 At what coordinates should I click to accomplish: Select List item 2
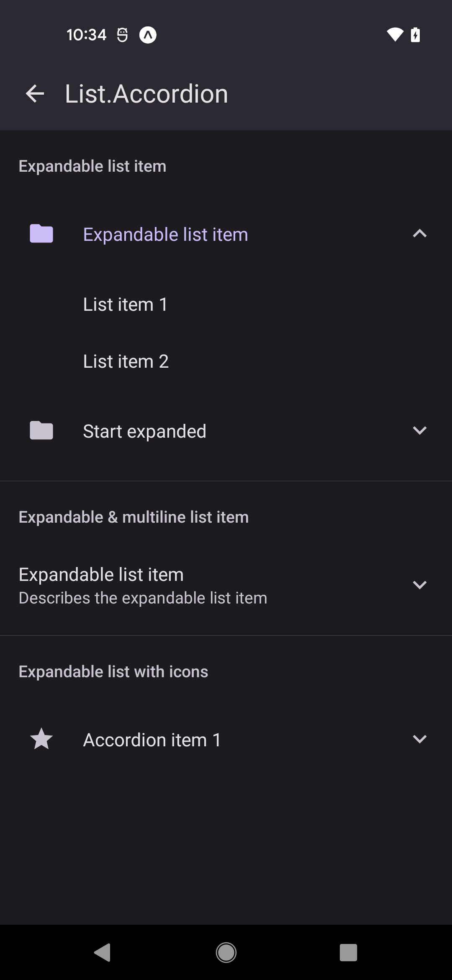126,361
